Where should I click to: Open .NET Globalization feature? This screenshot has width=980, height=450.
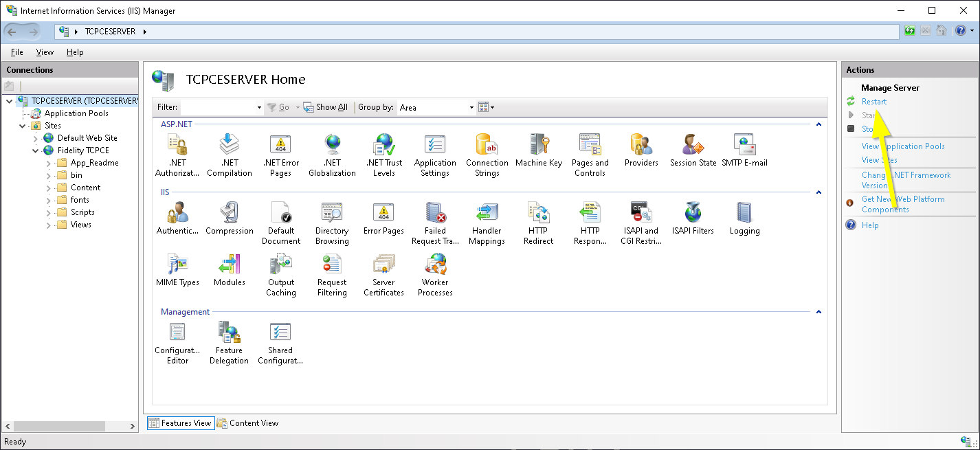(332, 155)
